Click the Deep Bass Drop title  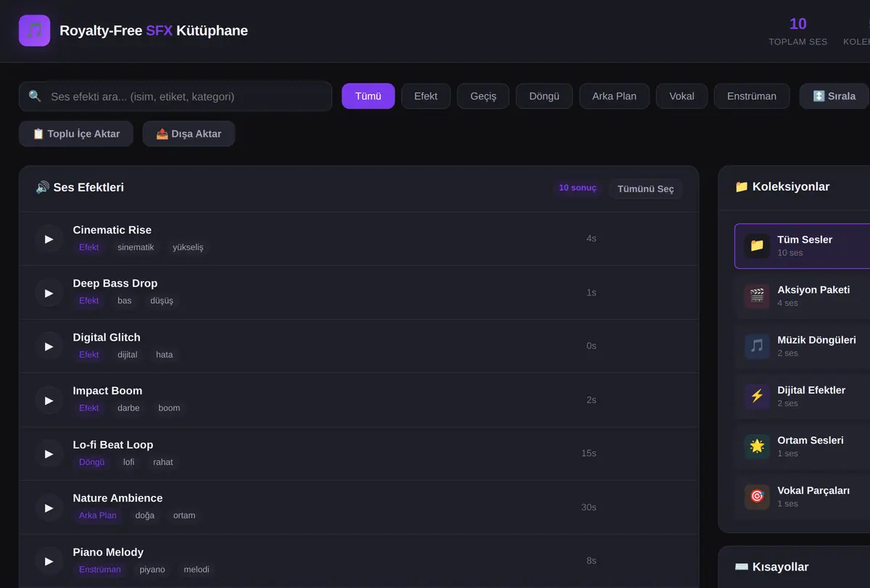point(115,283)
